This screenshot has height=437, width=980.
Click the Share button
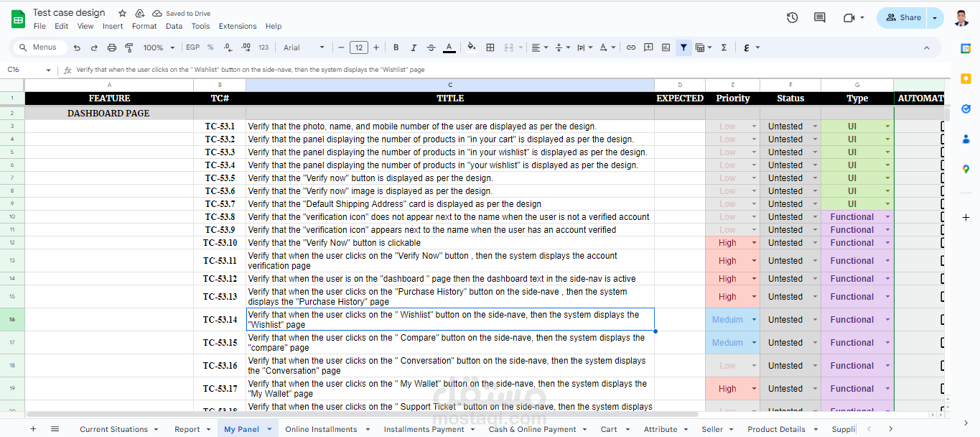902,18
